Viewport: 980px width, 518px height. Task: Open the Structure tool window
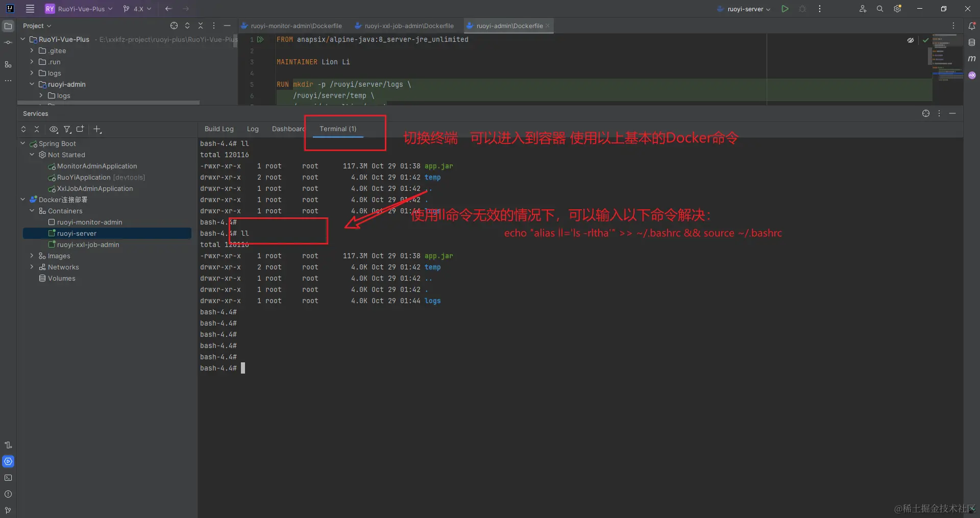coord(8,64)
